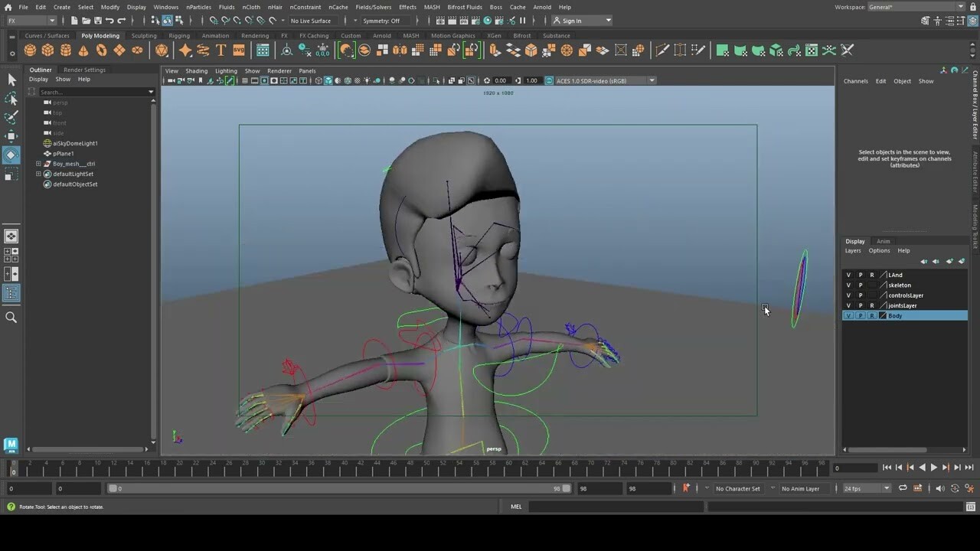Screen dimensions: 980x551
Task: Open the ACES 1.0 SDR-video color space dropdown
Action: tap(651, 80)
